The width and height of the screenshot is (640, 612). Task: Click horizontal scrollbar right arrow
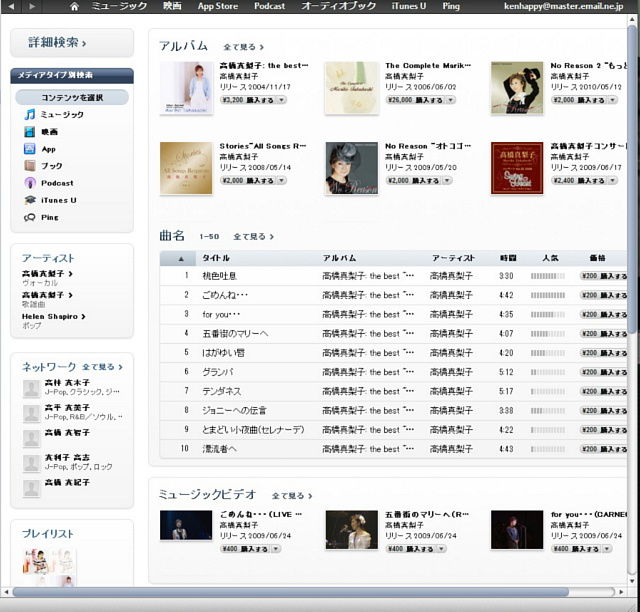[622, 592]
